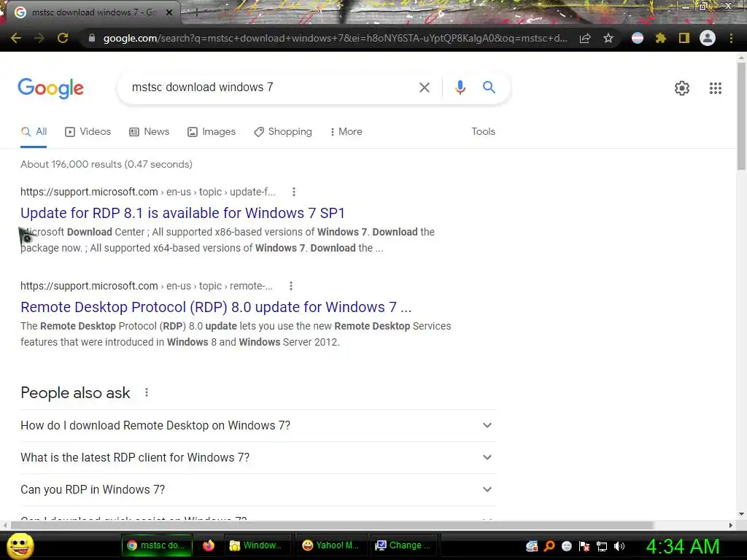Click the About 196,000 results text
747x560 pixels.
point(107,164)
